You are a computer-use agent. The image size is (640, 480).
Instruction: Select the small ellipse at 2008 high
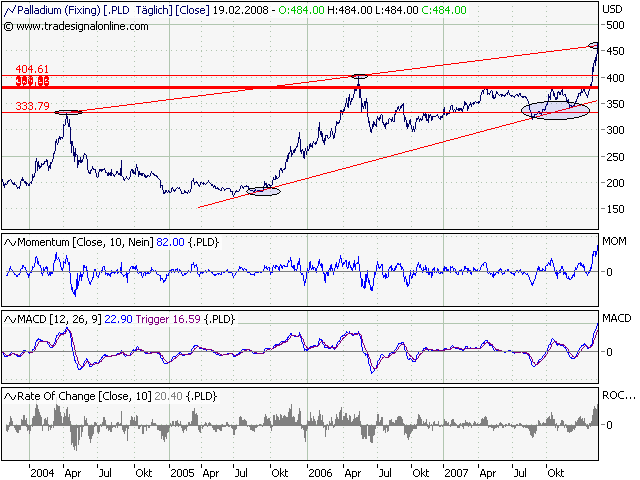click(595, 45)
